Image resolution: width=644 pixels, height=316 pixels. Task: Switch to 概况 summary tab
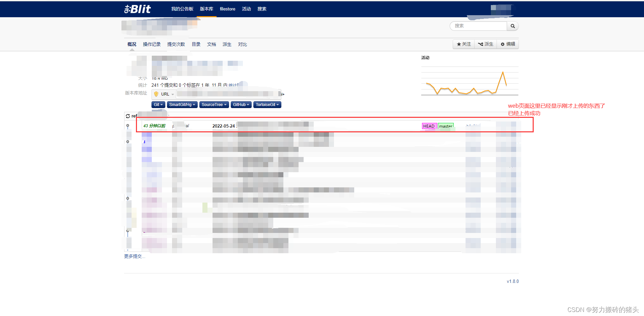click(132, 44)
